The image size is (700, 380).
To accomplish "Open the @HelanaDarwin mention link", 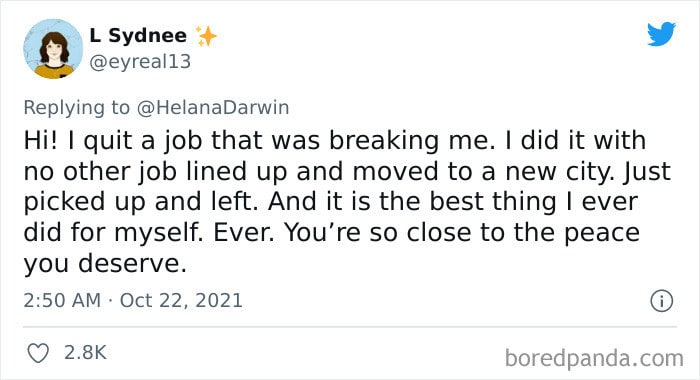I will pos(213,108).
